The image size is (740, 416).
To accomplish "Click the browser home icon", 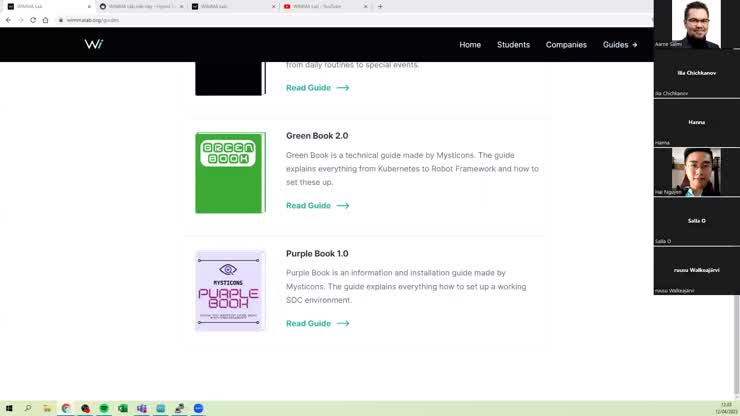I will tap(45, 20).
